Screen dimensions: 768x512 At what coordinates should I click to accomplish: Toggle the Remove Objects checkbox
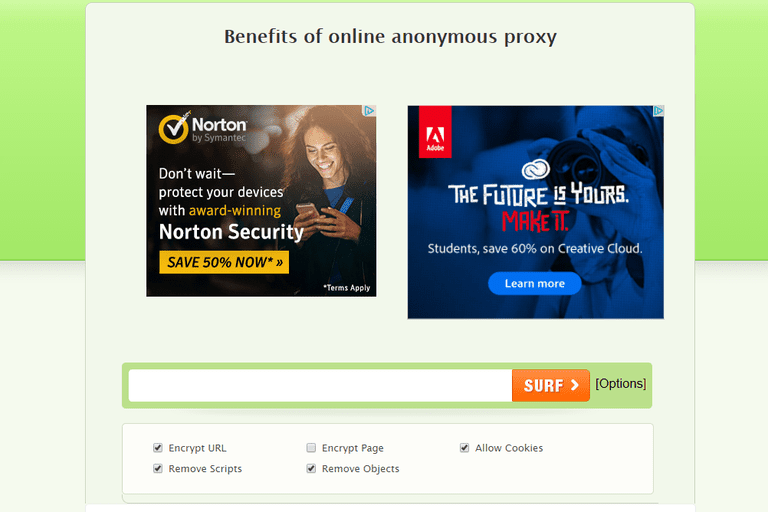311,468
